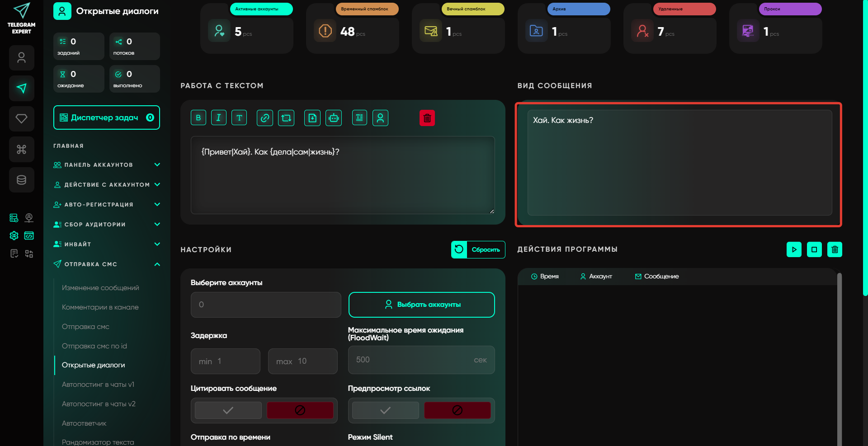The width and height of the screenshot is (868, 446).
Task: Click the Bold formatting icon
Action: [198, 118]
